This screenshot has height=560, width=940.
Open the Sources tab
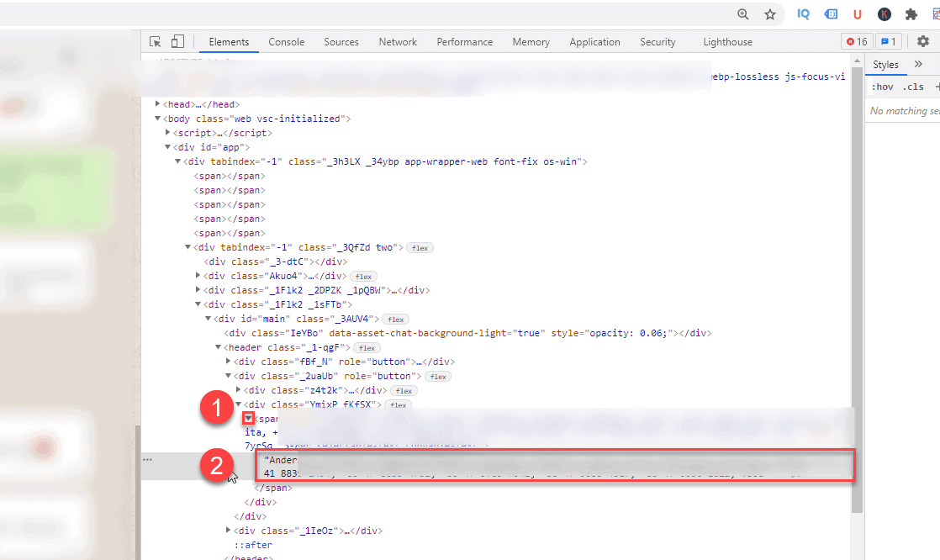click(x=341, y=42)
